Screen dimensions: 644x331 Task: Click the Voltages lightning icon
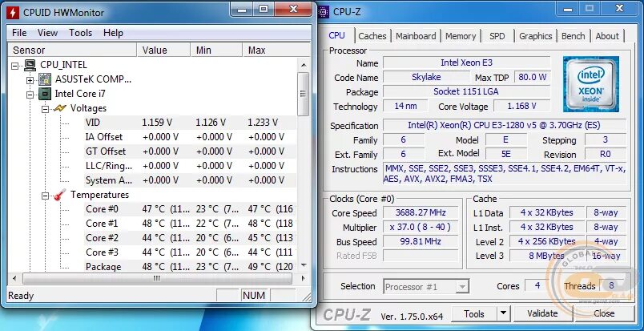pos(60,108)
